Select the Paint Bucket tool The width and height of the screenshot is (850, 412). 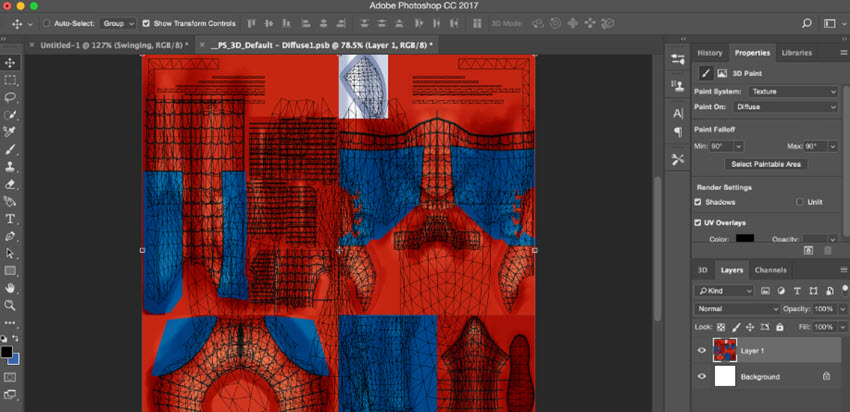coord(10,202)
